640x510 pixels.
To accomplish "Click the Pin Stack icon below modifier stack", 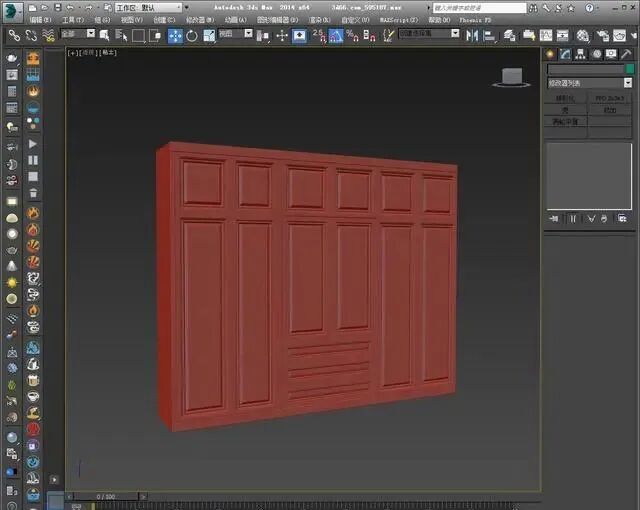I will pos(554,219).
